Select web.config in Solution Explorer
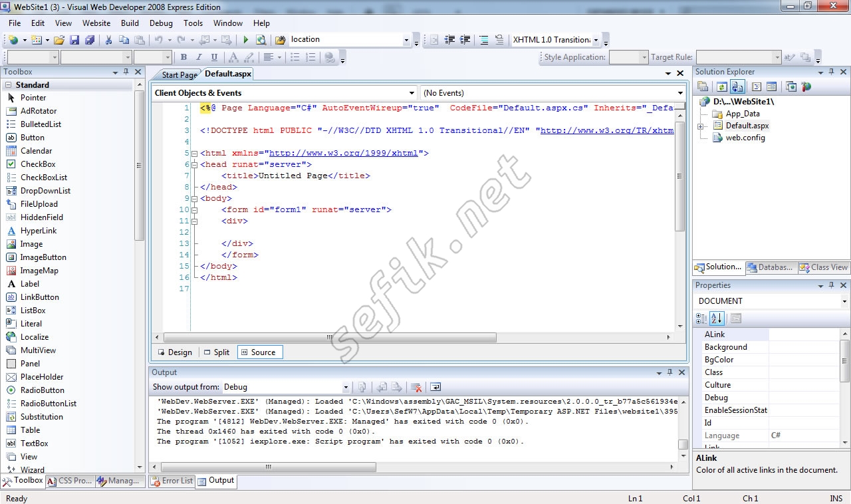 coord(745,138)
